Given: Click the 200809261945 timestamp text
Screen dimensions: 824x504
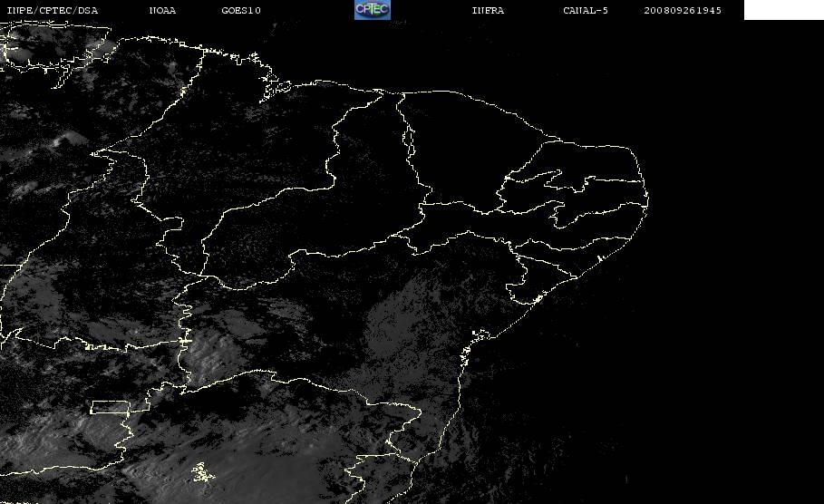Looking at the screenshot, I should (683, 10).
